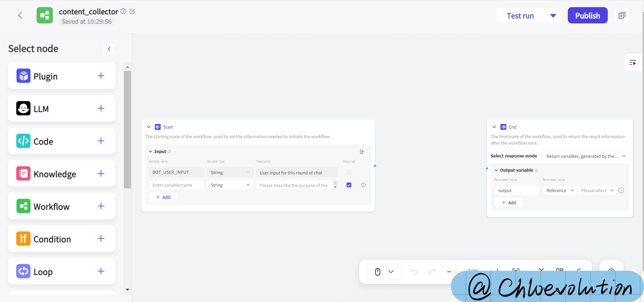
Task: Click Test run button
Action: [520, 16]
